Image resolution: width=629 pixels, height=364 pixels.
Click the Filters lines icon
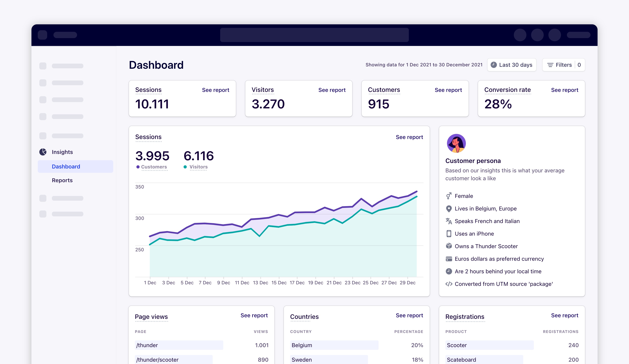click(x=550, y=65)
